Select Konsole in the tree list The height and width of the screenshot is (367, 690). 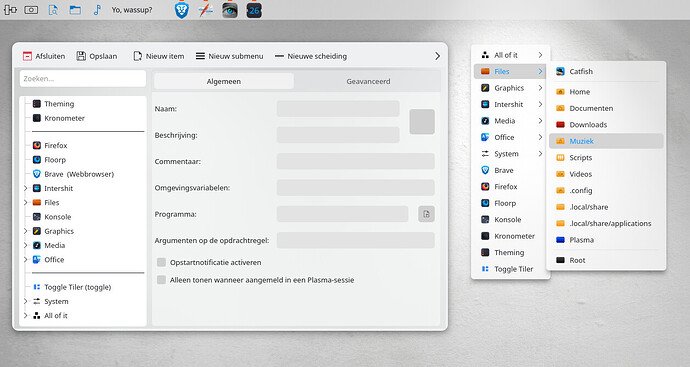tap(52, 217)
